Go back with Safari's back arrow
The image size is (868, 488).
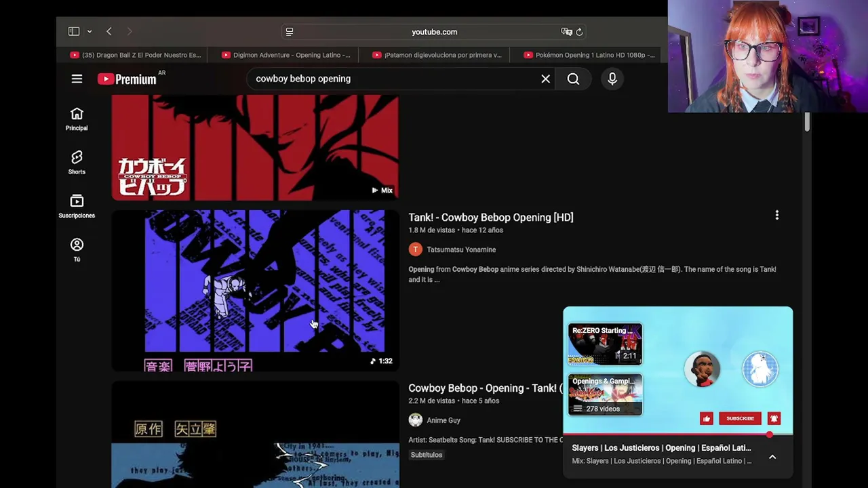pos(109,31)
